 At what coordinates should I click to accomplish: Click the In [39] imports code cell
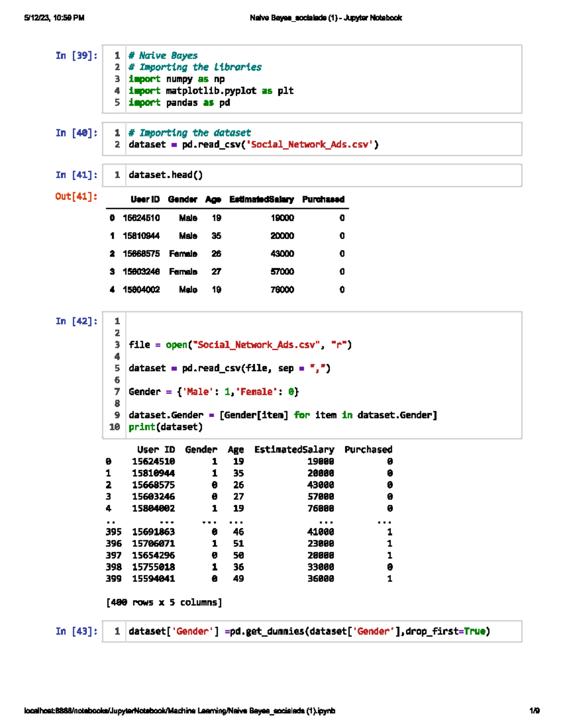click(312, 79)
